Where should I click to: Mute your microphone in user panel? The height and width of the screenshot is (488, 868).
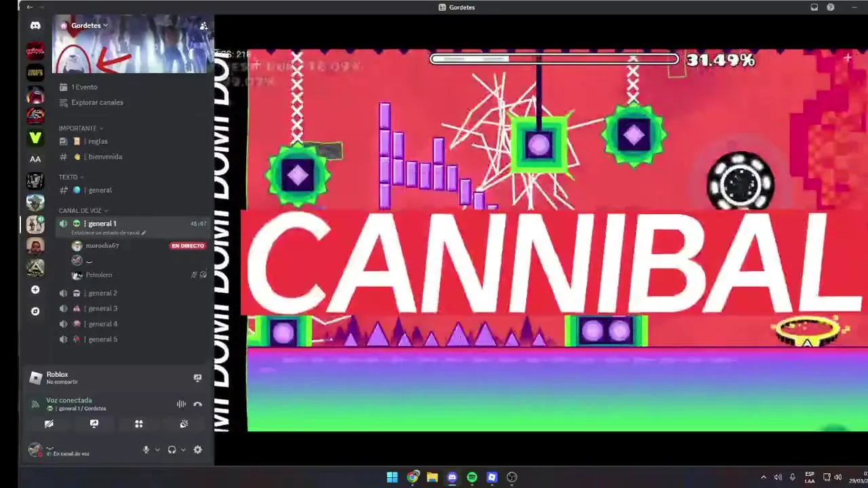point(146,449)
